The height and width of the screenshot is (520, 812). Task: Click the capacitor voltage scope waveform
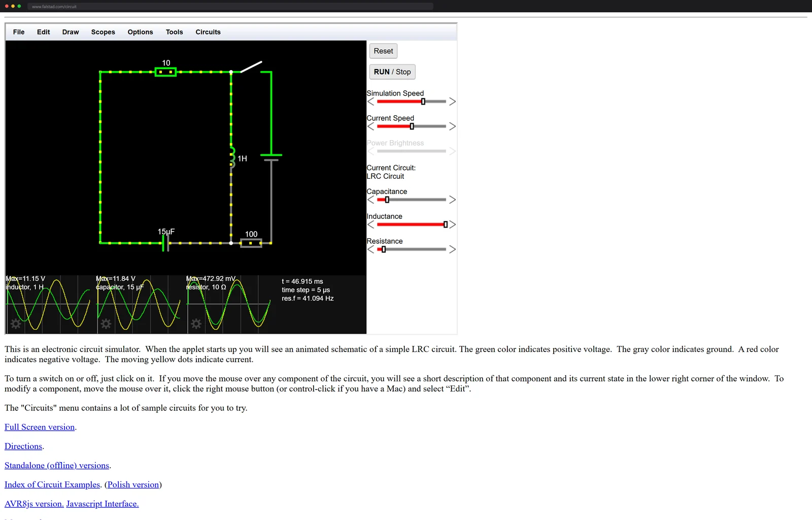coord(139,304)
